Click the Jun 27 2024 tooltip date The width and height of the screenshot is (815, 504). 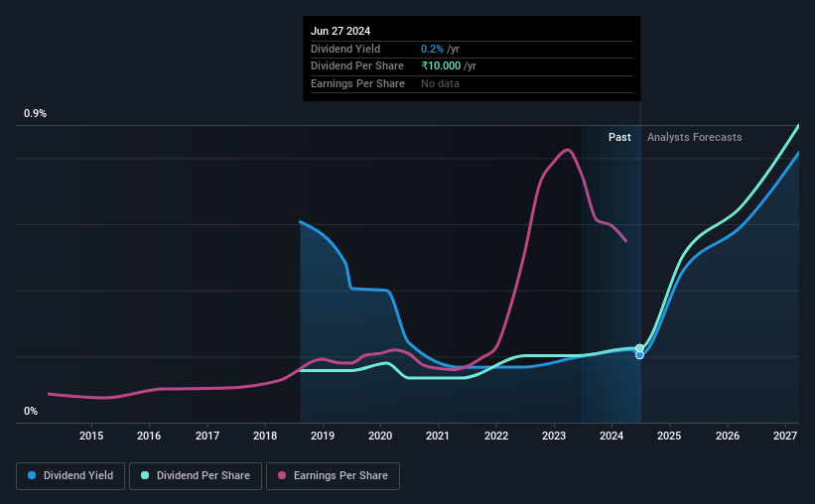340,31
